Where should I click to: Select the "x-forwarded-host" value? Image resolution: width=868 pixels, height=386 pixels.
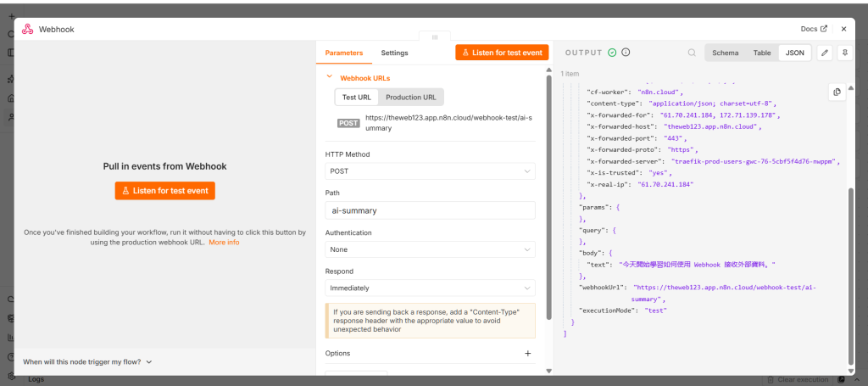(713, 126)
